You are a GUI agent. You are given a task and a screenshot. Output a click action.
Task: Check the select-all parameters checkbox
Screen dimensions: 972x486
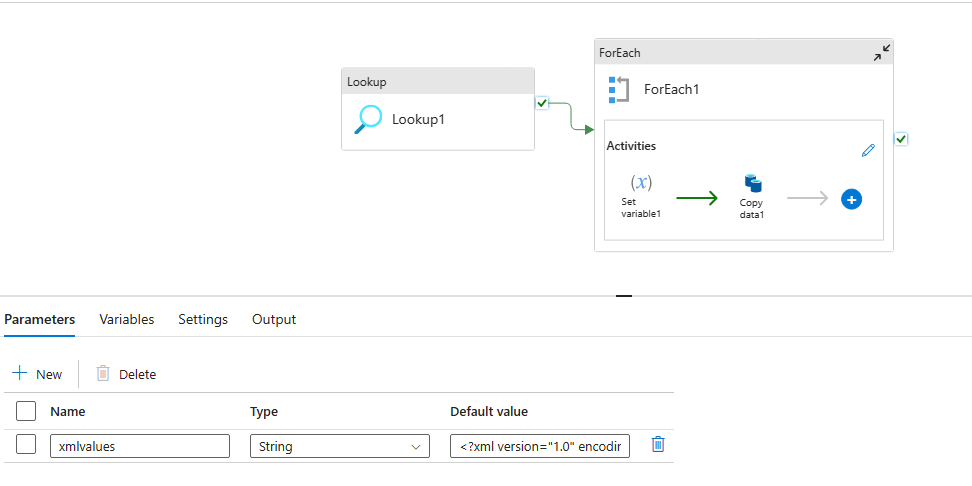pos(27,411)
